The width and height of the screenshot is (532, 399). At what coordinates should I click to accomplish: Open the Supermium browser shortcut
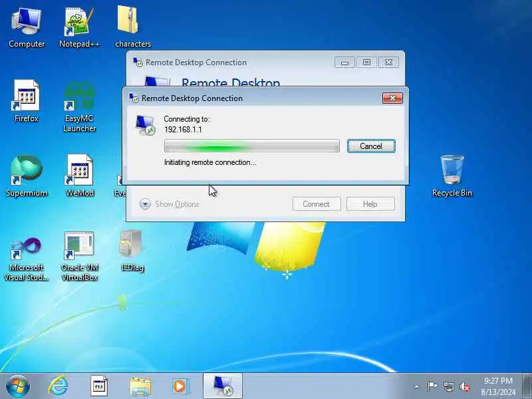point(27,176)
